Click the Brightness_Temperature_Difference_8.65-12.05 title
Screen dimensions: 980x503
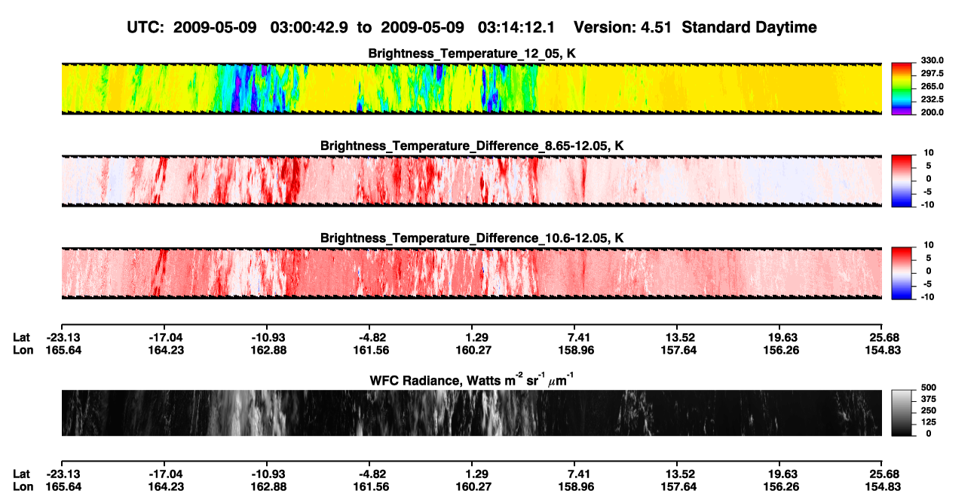472,146
